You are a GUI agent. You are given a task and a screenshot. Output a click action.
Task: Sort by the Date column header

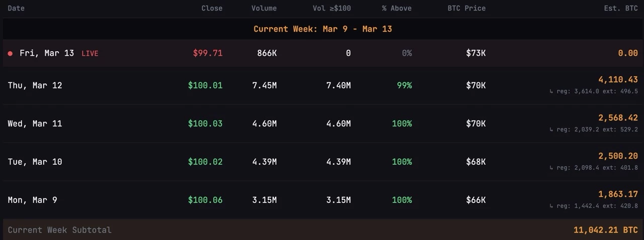(16, 8)
